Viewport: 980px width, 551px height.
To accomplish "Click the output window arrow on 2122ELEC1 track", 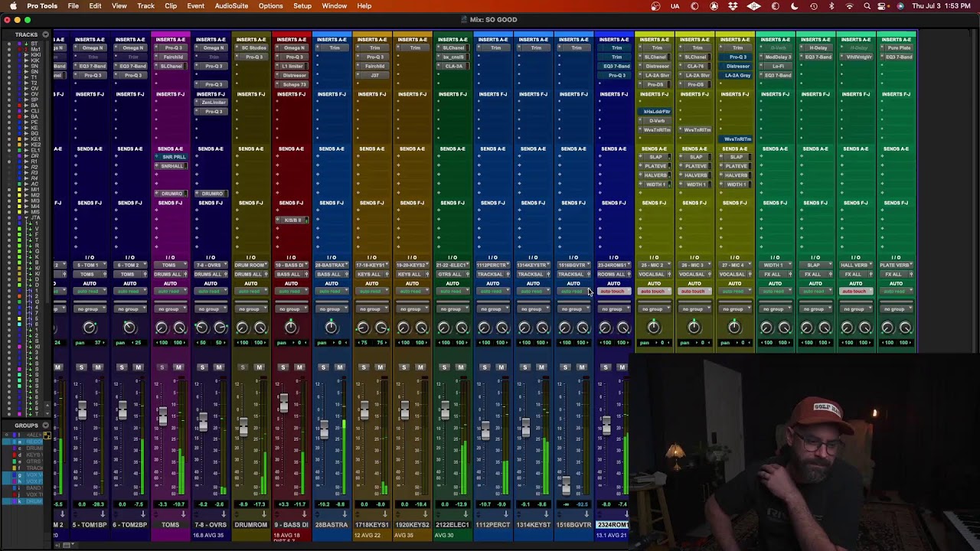I will 465,514.
